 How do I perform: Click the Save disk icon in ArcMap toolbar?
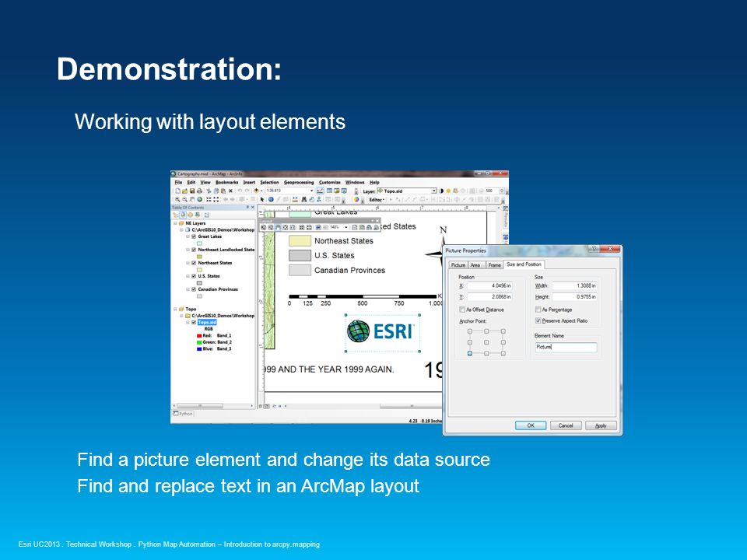(x=192, y=191)
